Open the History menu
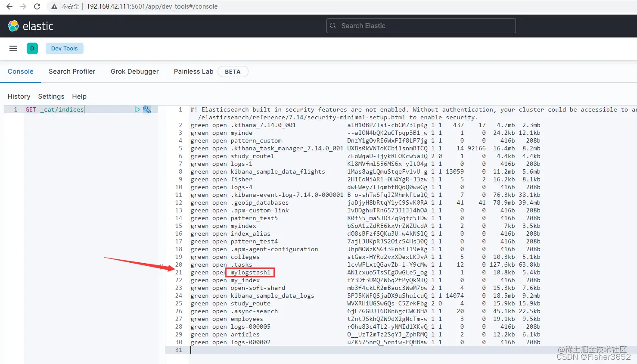Viewport: 637px width, 364px height. click(19, 96)
